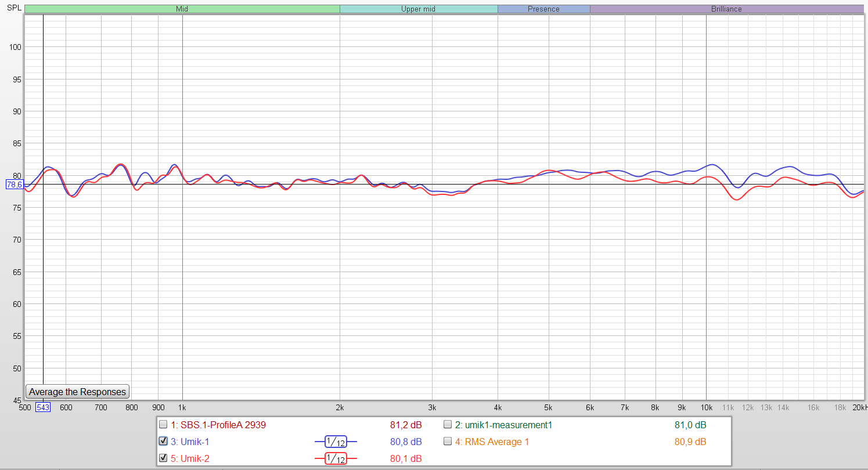Click the 80,9 dB legend value

pos(690,442)
